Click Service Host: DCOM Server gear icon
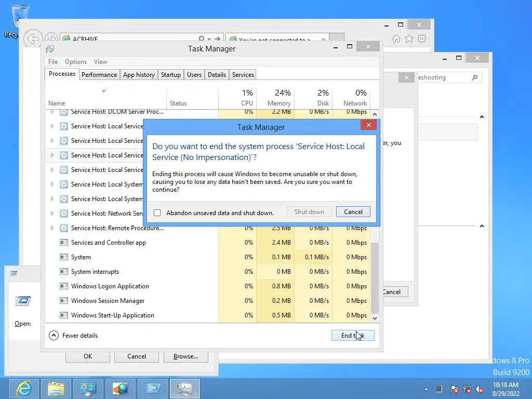 point(64,112)
